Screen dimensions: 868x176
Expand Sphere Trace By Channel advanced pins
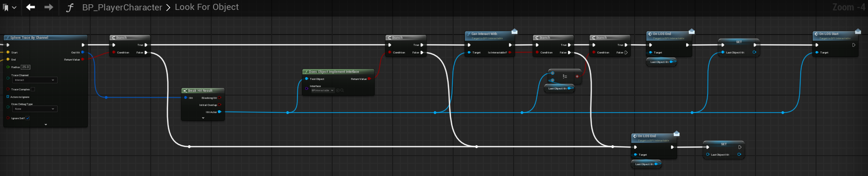[x=46, y=124]
